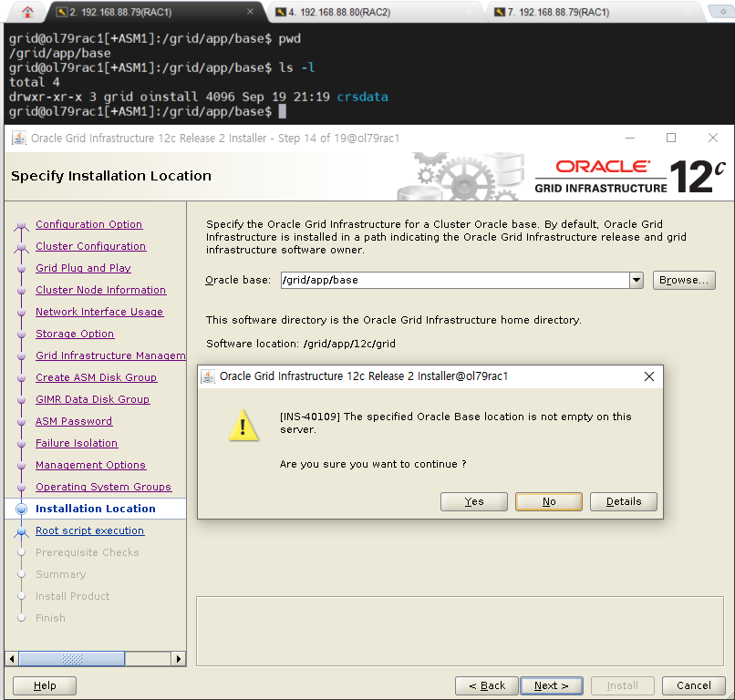Go to Configuration Option step
This screenshot has height=700, width=735.
point(89,224)
